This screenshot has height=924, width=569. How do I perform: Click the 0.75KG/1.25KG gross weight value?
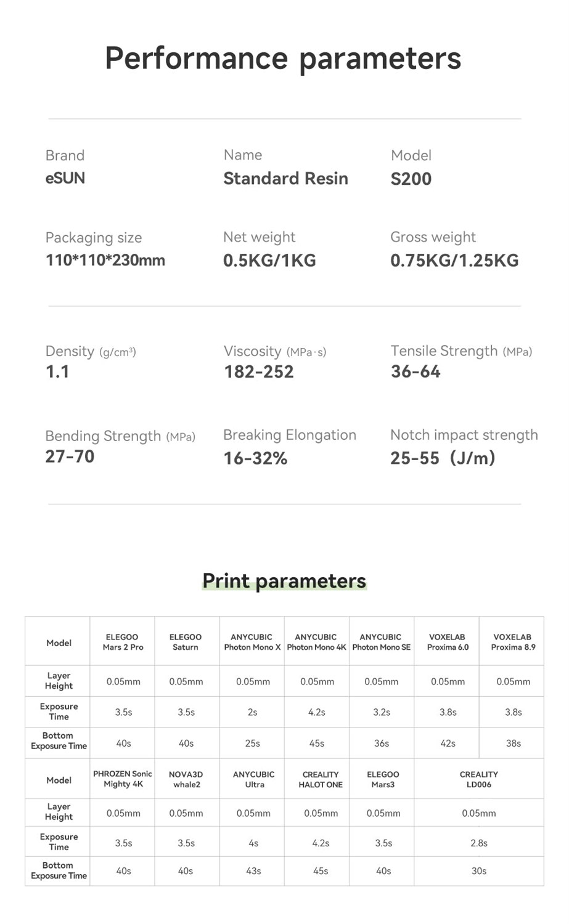tap(454, 261)
